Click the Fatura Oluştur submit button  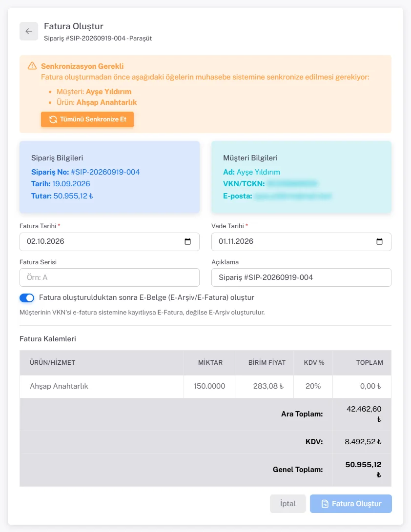(351, 504)
